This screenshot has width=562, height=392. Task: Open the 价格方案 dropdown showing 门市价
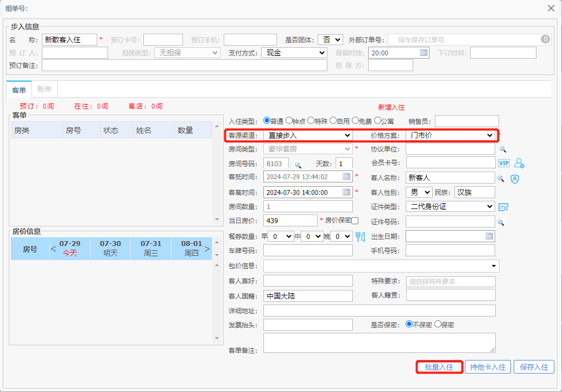coord(451,135)
